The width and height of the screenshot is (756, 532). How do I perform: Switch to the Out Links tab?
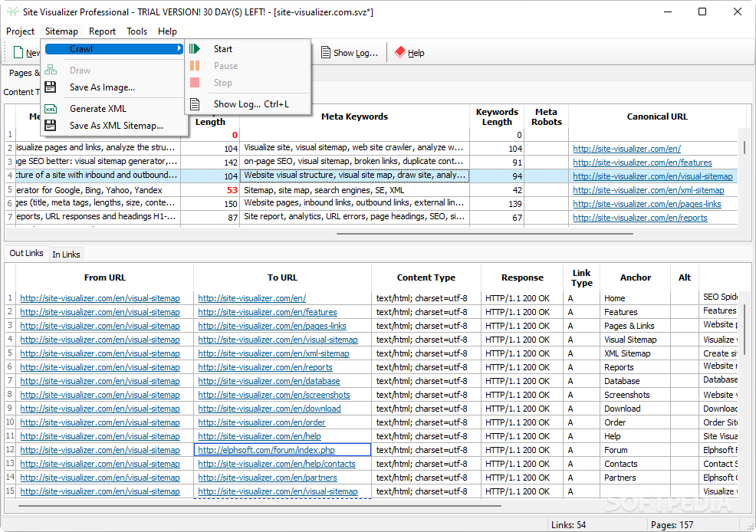tap(27, 253)
